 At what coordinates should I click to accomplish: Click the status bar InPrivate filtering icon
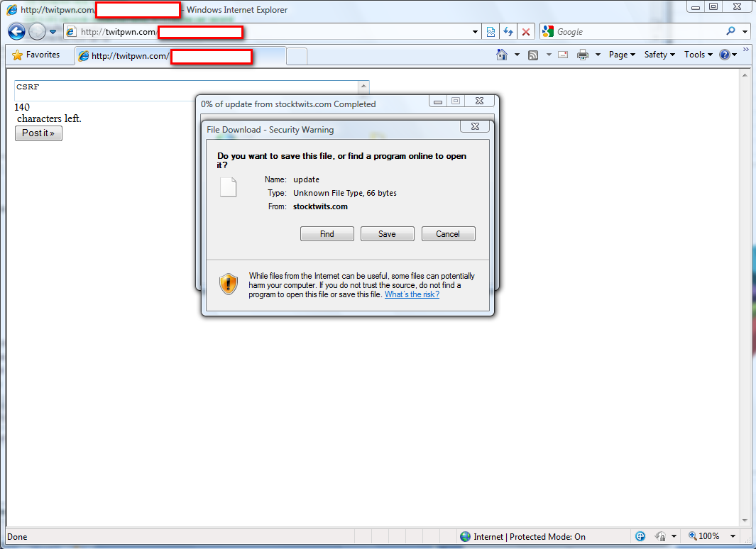(640, 536)
